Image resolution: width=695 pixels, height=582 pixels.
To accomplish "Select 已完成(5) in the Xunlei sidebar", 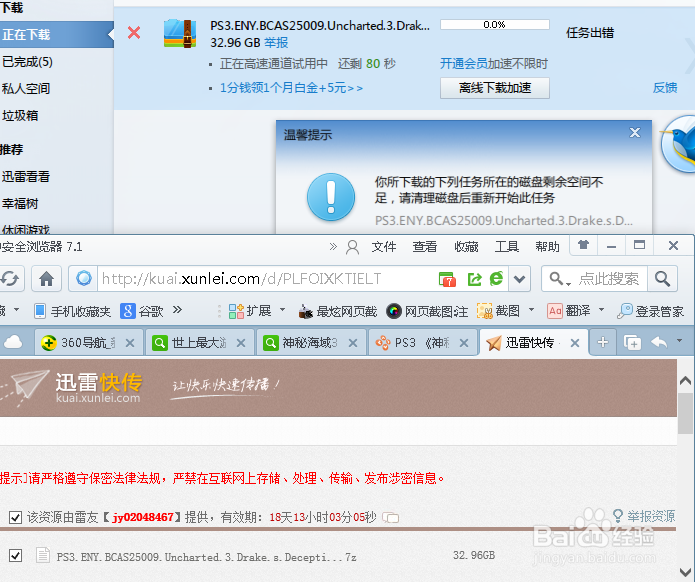I will [x=27, y=62].
